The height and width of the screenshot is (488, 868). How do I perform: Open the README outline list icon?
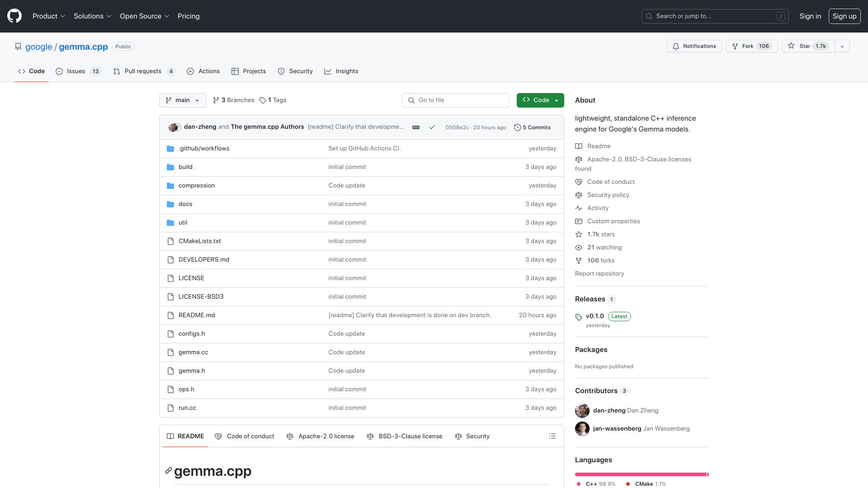tap(552, 436)
